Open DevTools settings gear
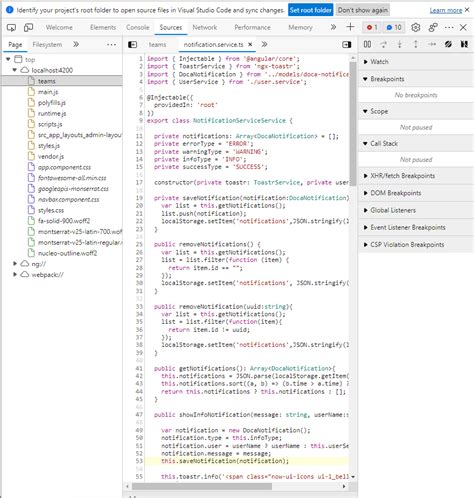This screenshot has width=474, height=498. (415, 27)
